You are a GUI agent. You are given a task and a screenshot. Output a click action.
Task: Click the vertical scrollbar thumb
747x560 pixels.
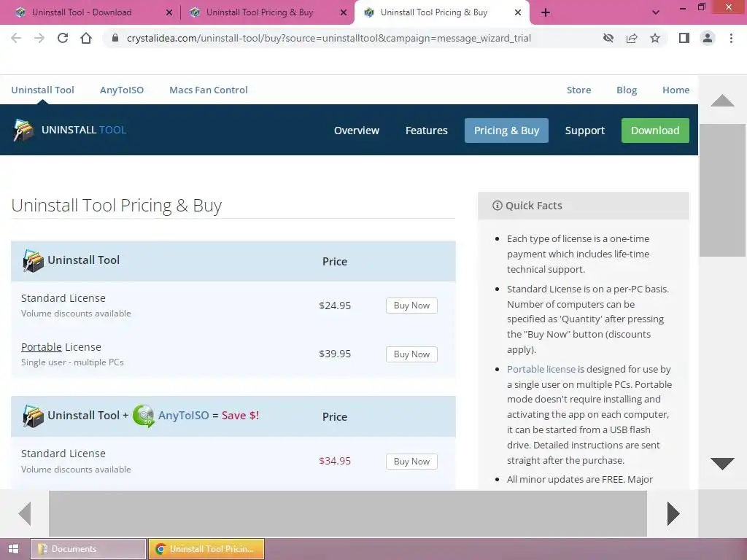[722, 190]
